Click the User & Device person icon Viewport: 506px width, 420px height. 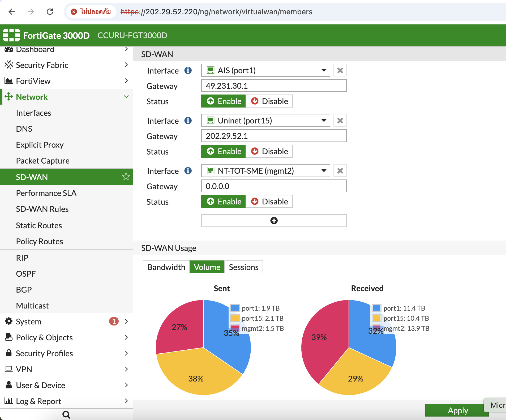(9, 385)
